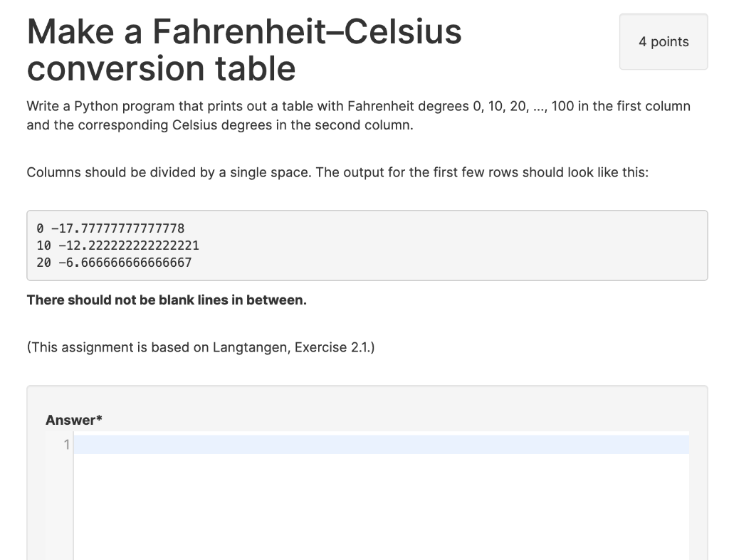The height and width of the screenshot is (560, 729).
Task: Click the columns divided instruction sentence
Action: [337, 172]
